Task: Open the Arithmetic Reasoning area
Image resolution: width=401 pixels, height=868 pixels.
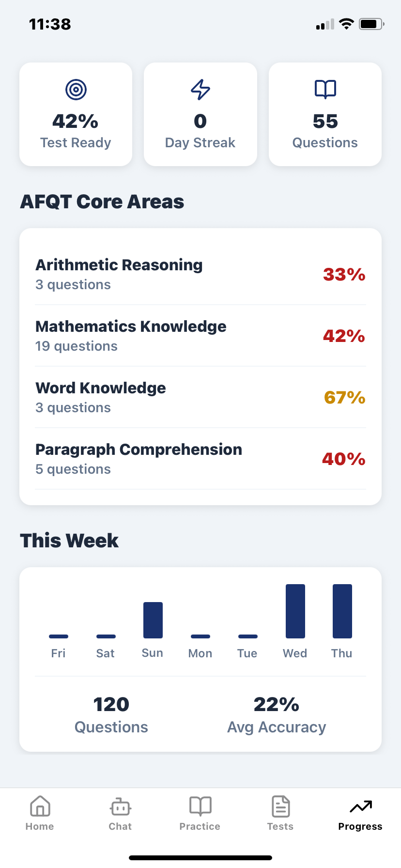Action: 200,274
